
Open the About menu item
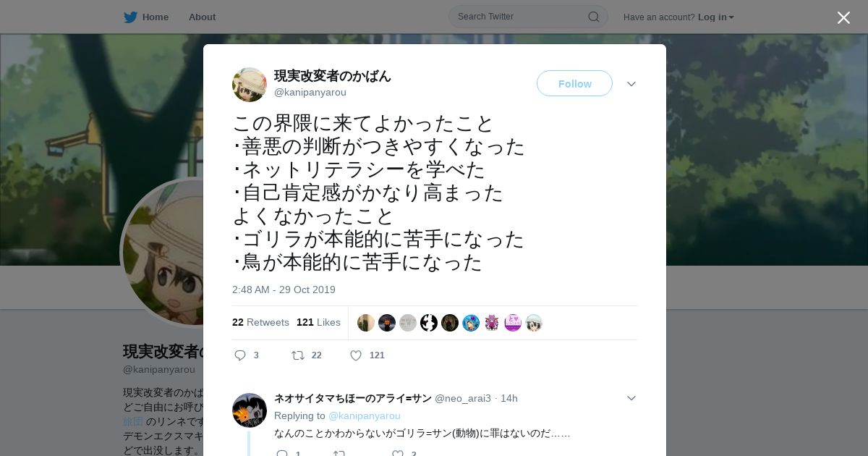pos(202,17)
